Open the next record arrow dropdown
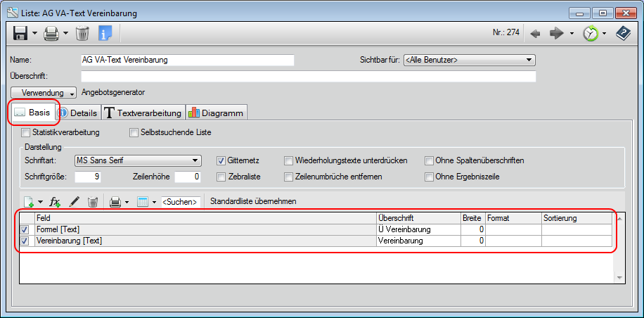 pos(572,34)
